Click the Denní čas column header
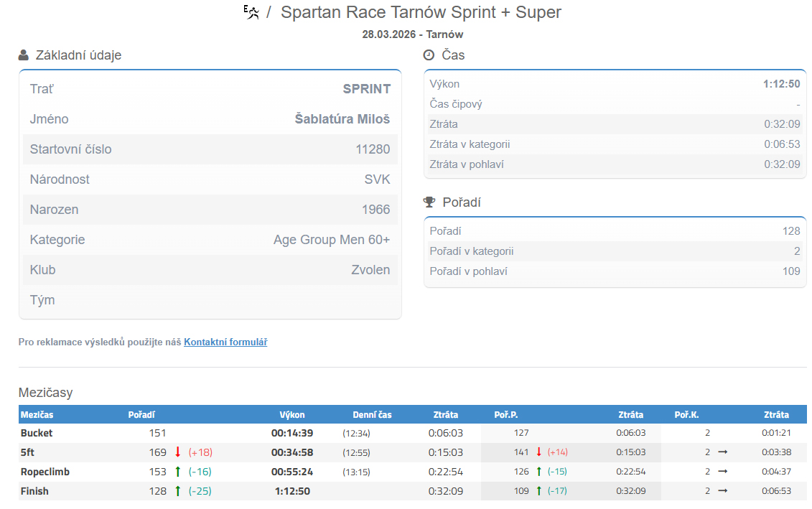812x509 pixels. coord(372,415)
